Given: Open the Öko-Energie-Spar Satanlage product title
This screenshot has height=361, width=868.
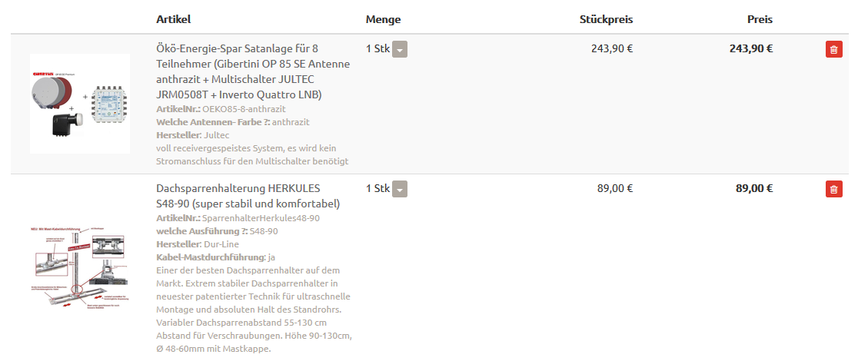Looking at the screenshot, I should click(x=251, y=71).
